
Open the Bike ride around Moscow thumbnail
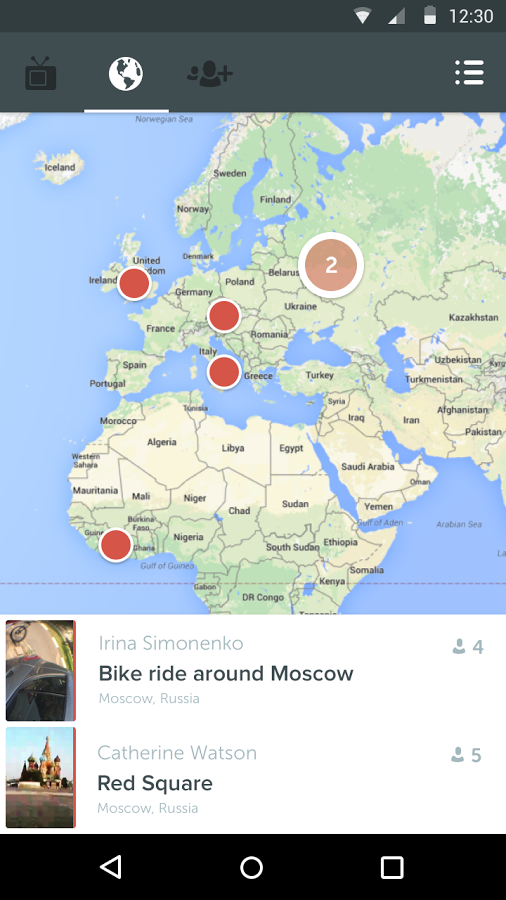[x=40, y=670]
